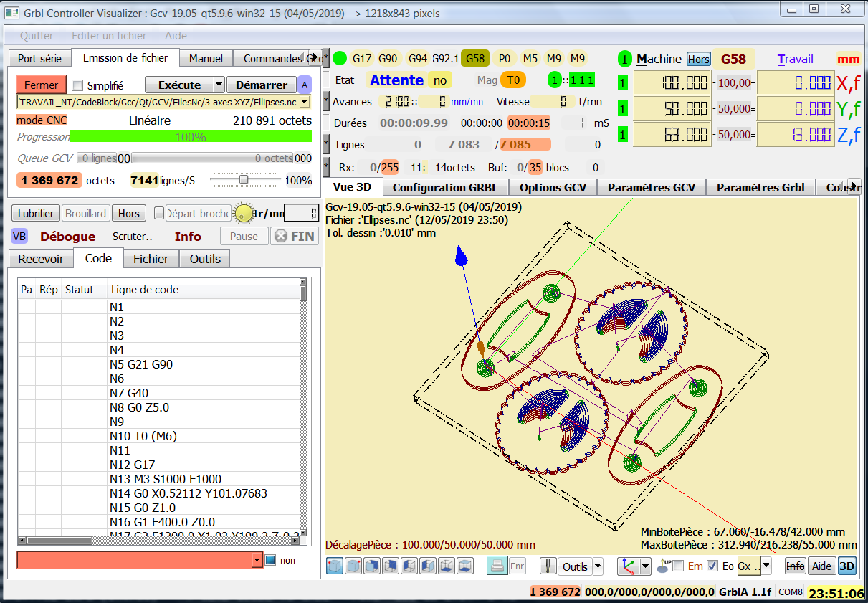
Task: Click the tab scroll arrow beside Commandes
Action: tap(314, 58)
